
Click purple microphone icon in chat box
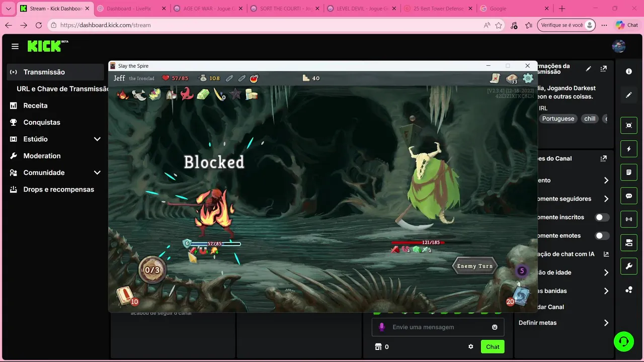pyautogui.click(x=381, y=327)
